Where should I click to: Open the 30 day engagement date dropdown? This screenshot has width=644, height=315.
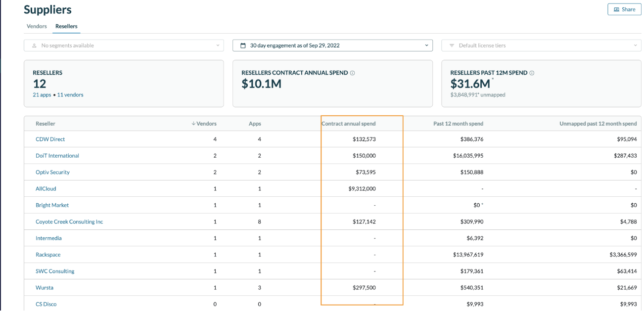click(426, 45)
